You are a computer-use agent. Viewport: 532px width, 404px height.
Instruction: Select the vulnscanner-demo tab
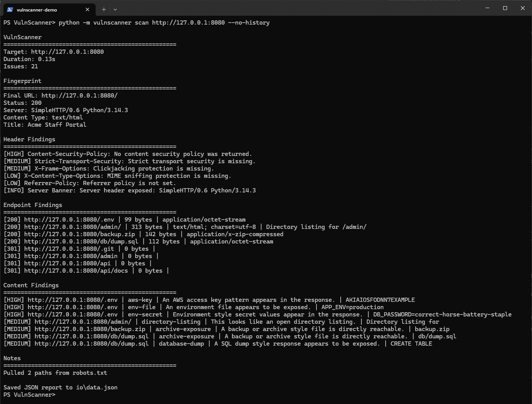(48, 10)
